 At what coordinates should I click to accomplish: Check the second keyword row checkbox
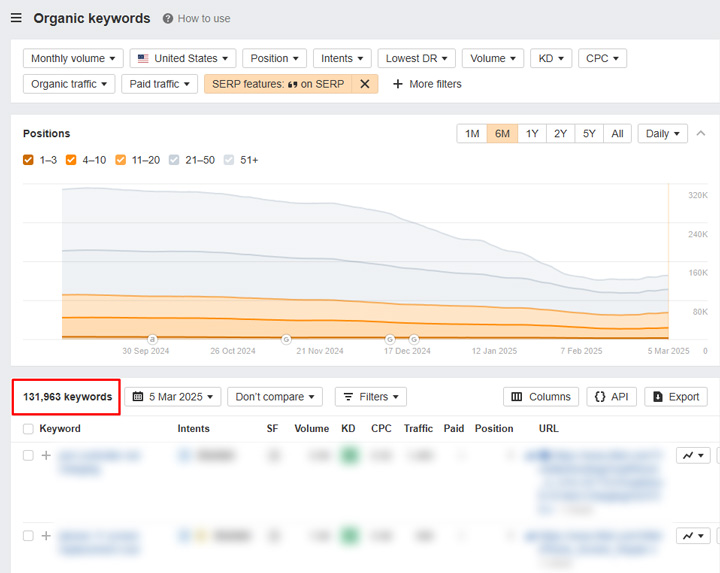28,536
